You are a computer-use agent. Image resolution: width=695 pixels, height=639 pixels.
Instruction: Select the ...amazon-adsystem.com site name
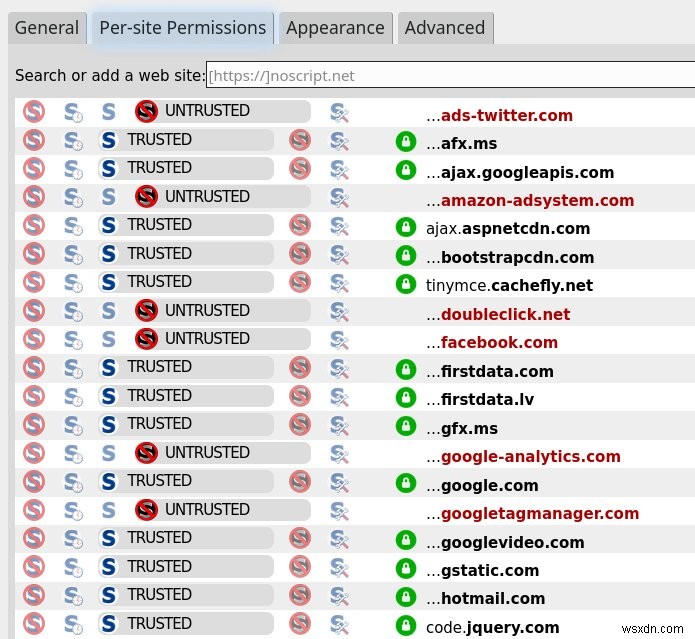point(530,200)
